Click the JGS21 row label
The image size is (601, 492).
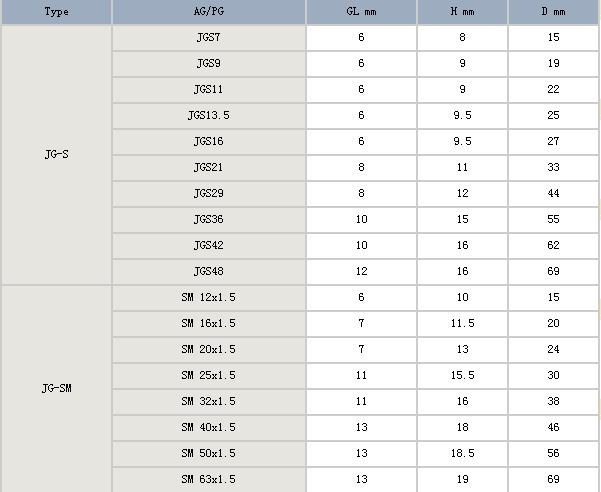(x=208, y=168)
